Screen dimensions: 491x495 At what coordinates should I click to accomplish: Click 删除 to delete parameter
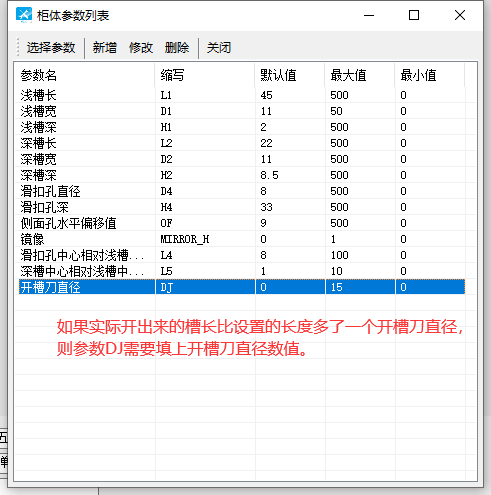tap(177, 48)
